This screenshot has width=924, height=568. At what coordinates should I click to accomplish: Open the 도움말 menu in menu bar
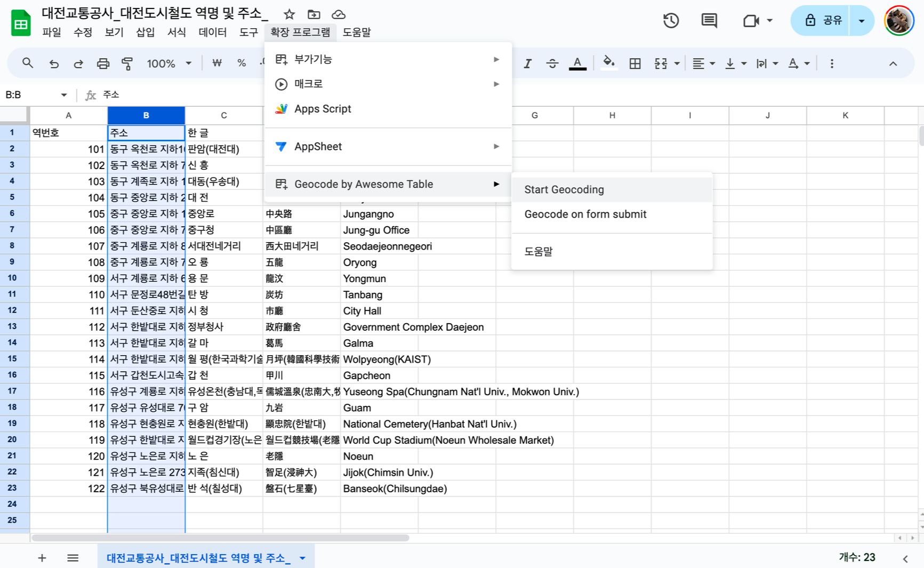point(357,32)
